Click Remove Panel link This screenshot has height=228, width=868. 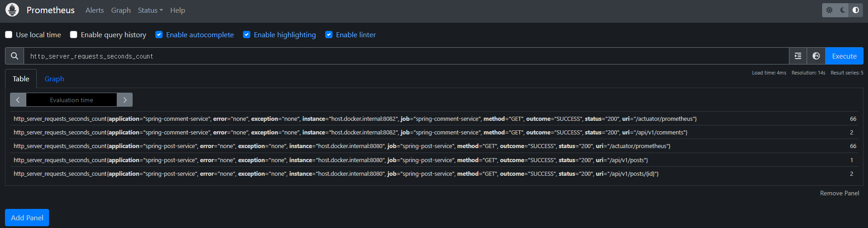pyautogui.click(x=839, y=193)
